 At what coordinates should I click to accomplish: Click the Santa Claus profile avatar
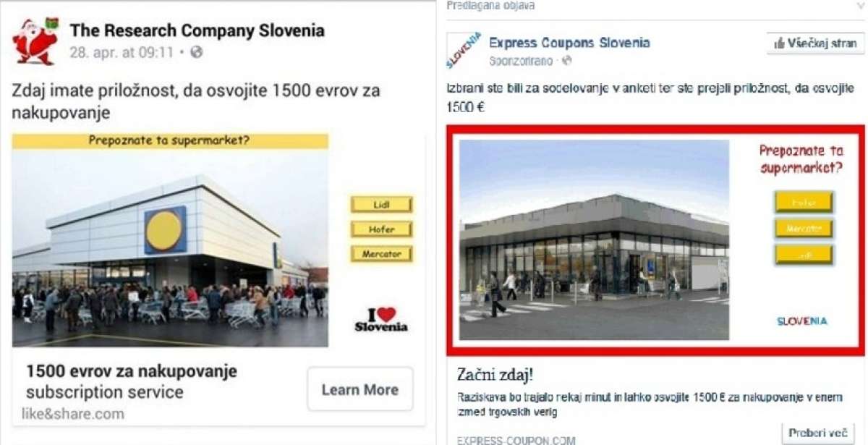coord(35,41)
